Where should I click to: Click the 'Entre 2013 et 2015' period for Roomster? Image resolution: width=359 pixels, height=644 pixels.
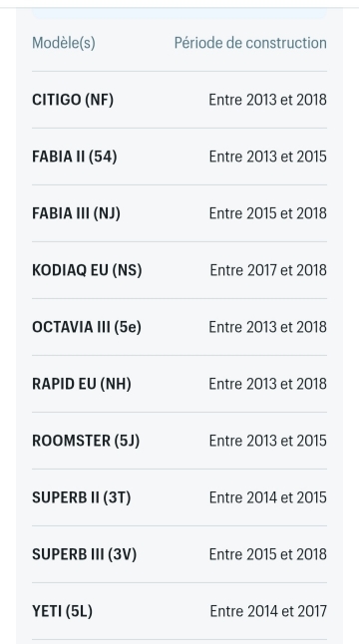coord(268,441)
